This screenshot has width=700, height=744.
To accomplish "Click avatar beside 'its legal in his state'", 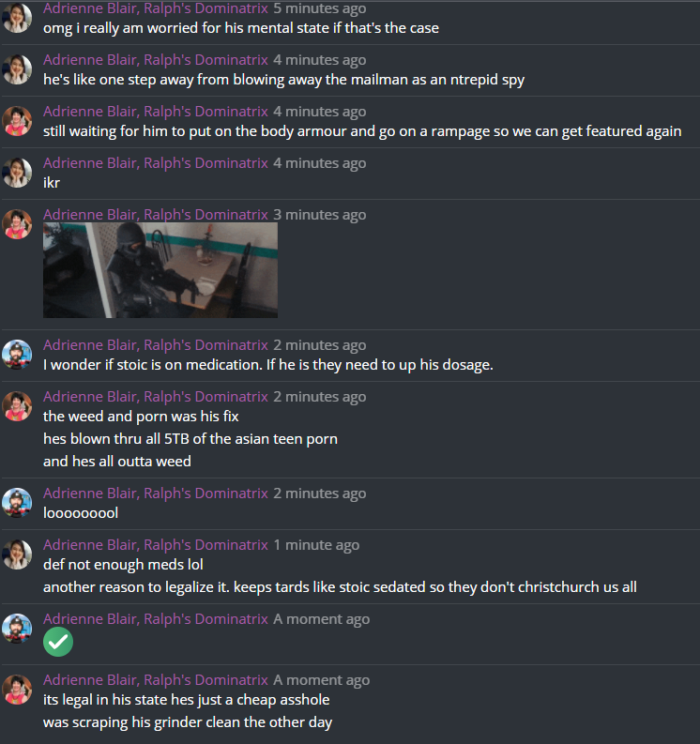I will point(17,690).
